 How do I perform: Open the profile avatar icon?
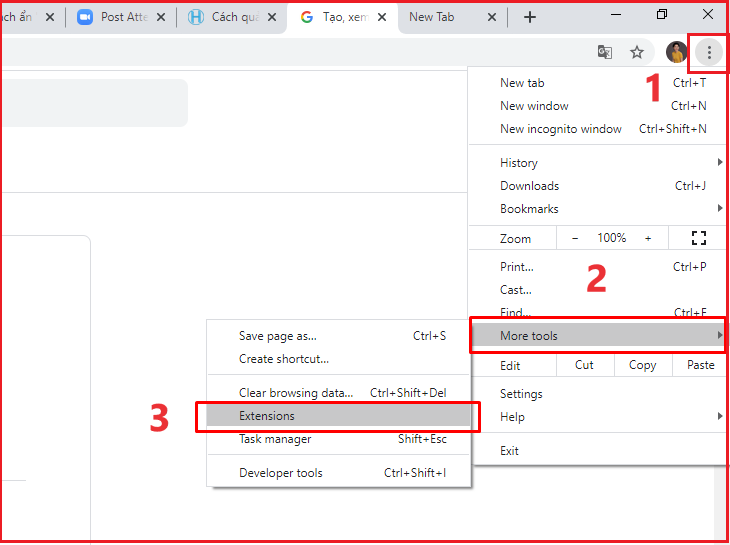(x=676, y=52)
